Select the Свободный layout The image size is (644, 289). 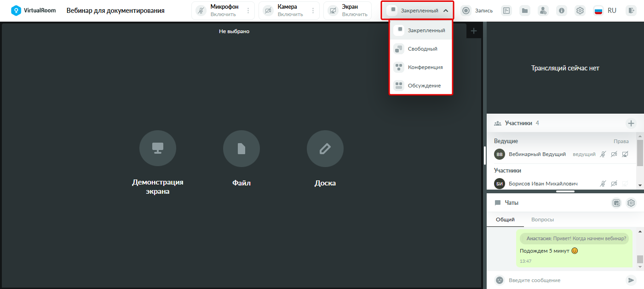point(421,49)
